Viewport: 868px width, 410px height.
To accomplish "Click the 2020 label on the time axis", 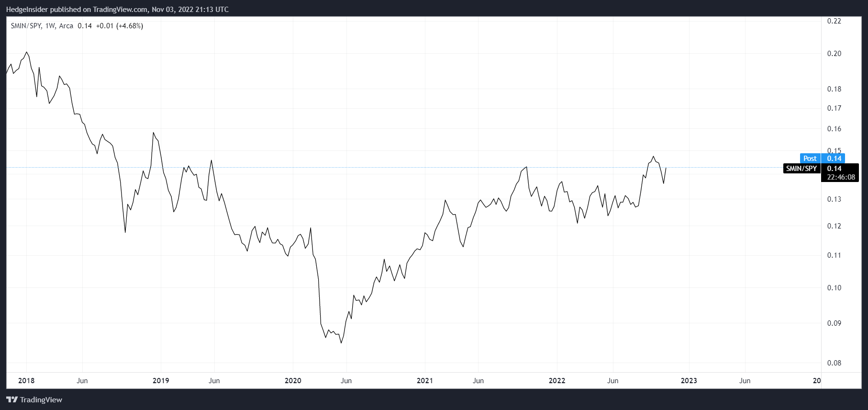I will [x=293, y=381].
